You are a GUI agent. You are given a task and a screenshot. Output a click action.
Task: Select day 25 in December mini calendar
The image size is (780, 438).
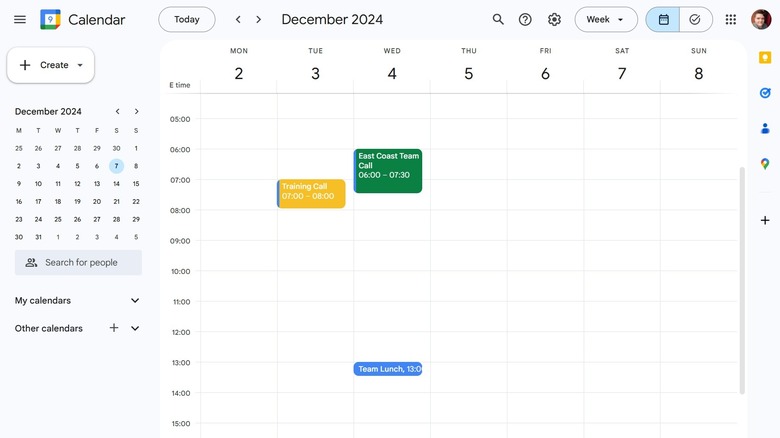(58, 219)
